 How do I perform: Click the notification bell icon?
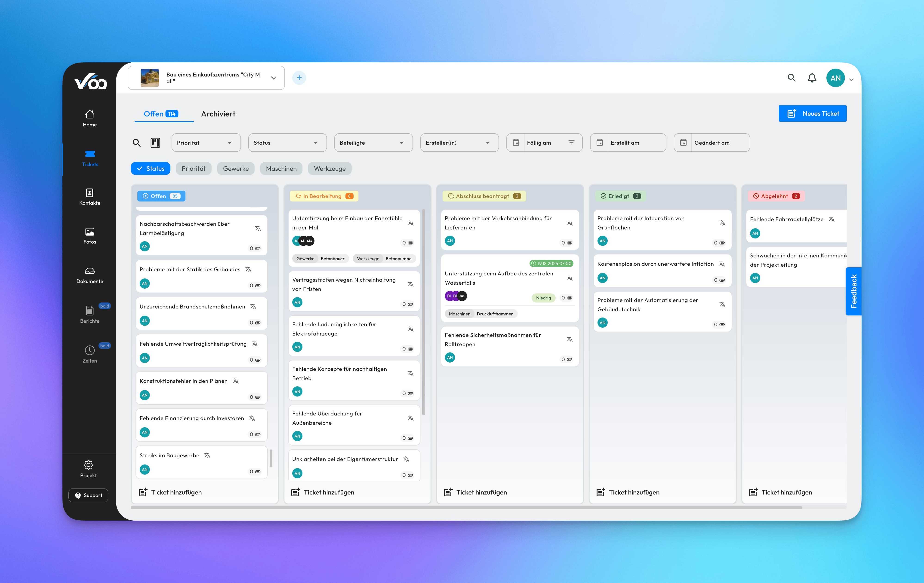tap(812, 77)
